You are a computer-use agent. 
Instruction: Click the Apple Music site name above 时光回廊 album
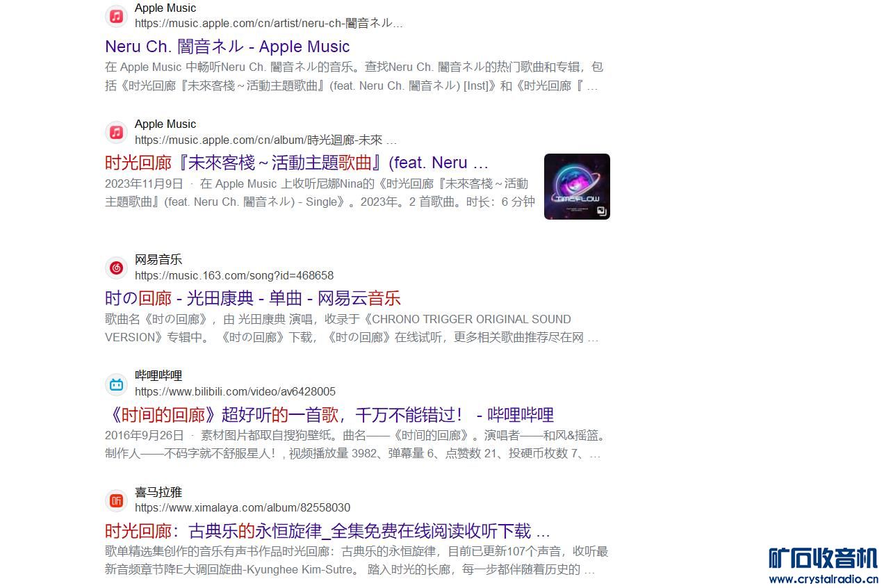[165, 124]
